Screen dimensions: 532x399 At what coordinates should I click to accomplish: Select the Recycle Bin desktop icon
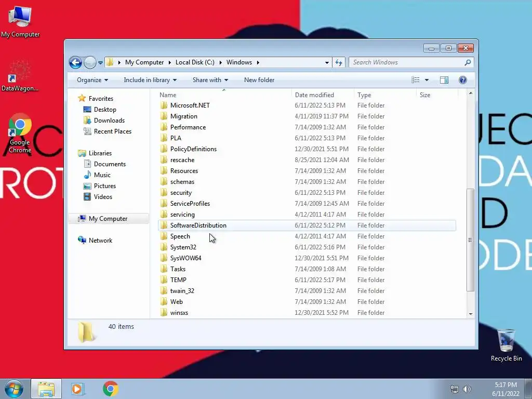pyautogui.click(x=506, y=345)
